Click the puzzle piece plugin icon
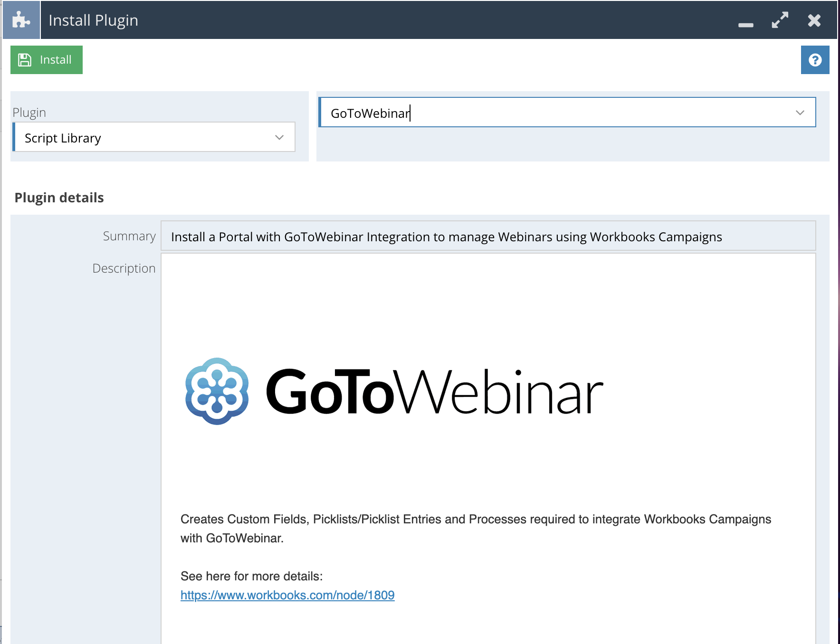The width and height of the screenshot is (840, 644). click(x=21, y=20)
